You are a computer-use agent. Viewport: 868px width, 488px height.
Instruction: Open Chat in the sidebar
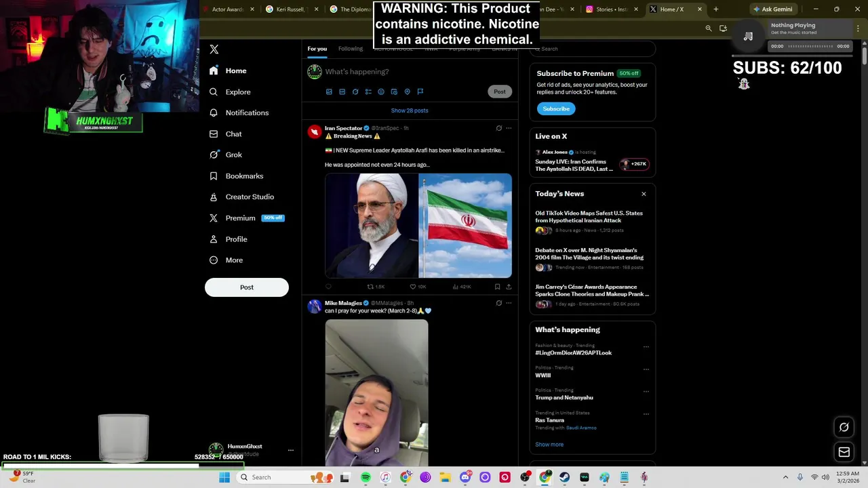[x=225, y=134]
